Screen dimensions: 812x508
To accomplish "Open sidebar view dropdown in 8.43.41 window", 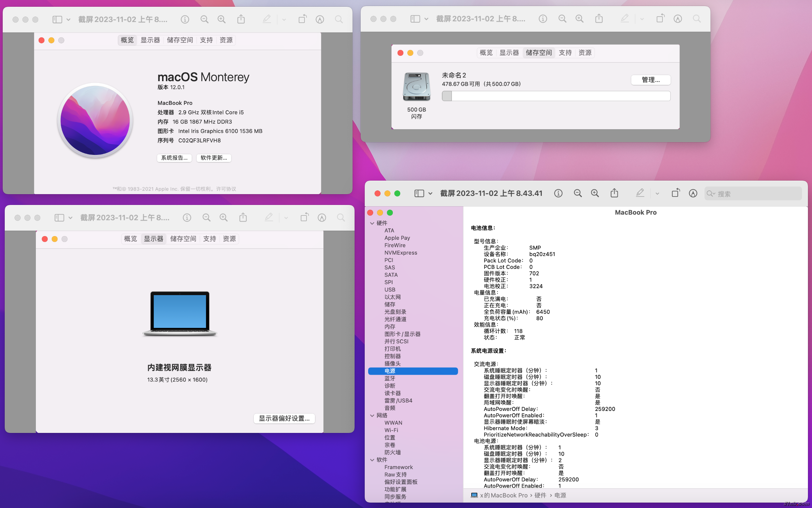I will coord(430,193).
